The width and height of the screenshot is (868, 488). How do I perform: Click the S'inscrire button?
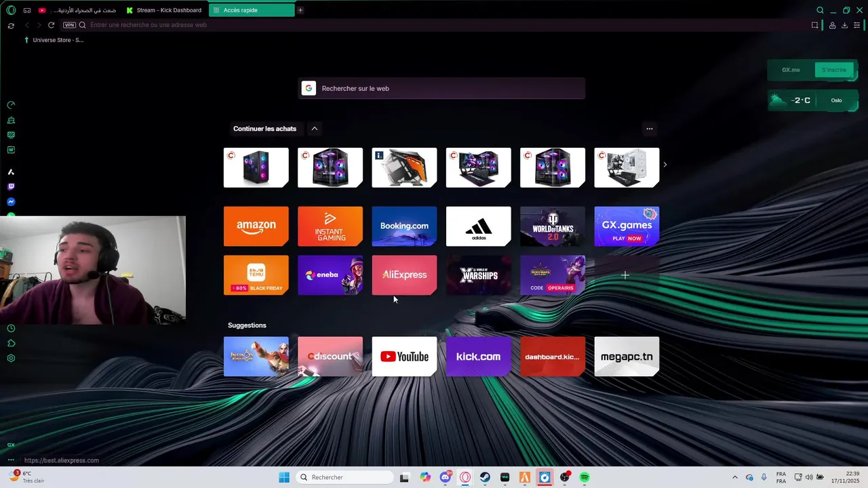[833, 70]
